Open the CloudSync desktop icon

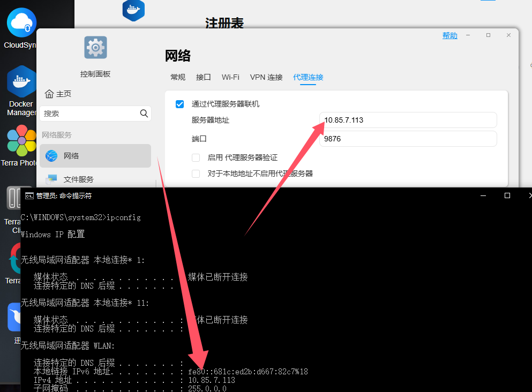[x=21, y=22]
